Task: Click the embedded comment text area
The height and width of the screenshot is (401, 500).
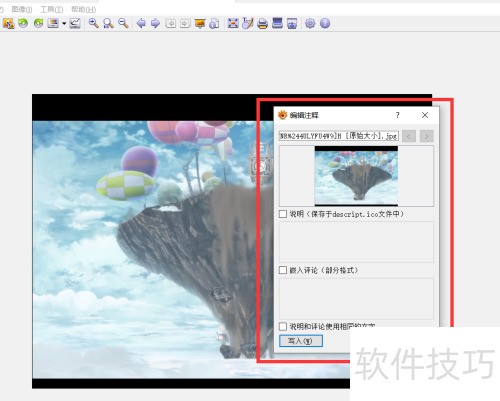Action: coord(356,298)
